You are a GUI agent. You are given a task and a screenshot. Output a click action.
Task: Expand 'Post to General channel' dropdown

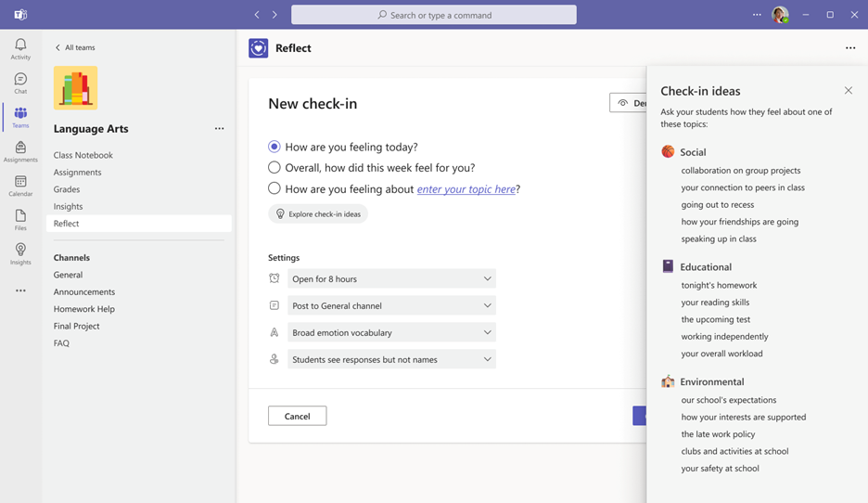click(x=392, y=305)
